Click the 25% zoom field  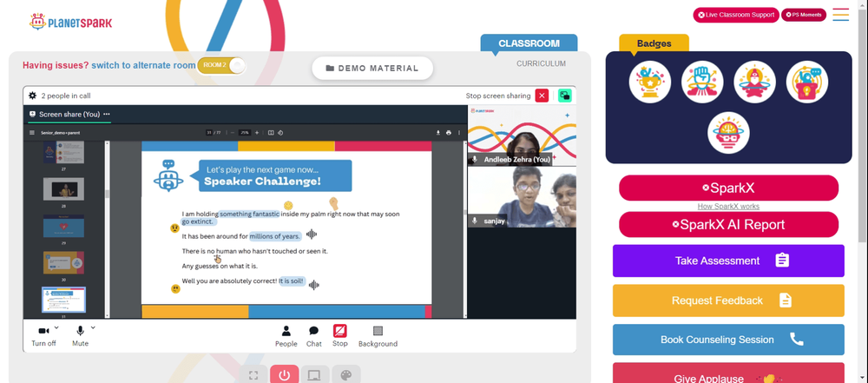[x=246, y=133]
